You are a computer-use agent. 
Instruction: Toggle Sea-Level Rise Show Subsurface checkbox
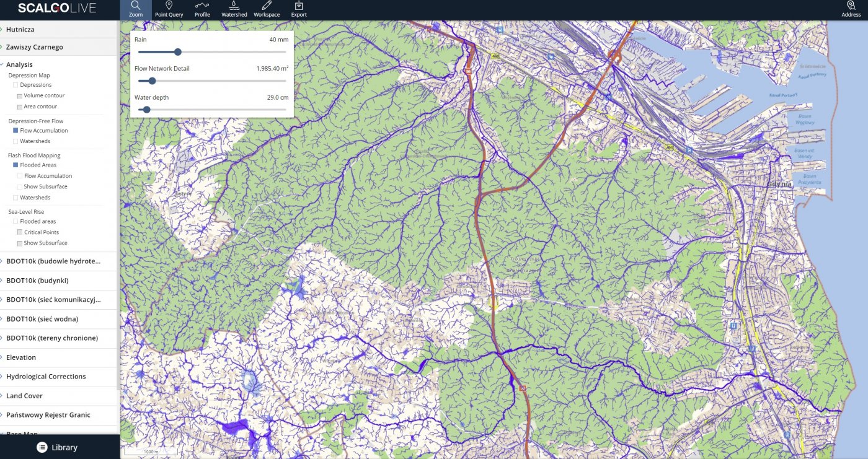point(20,243)
